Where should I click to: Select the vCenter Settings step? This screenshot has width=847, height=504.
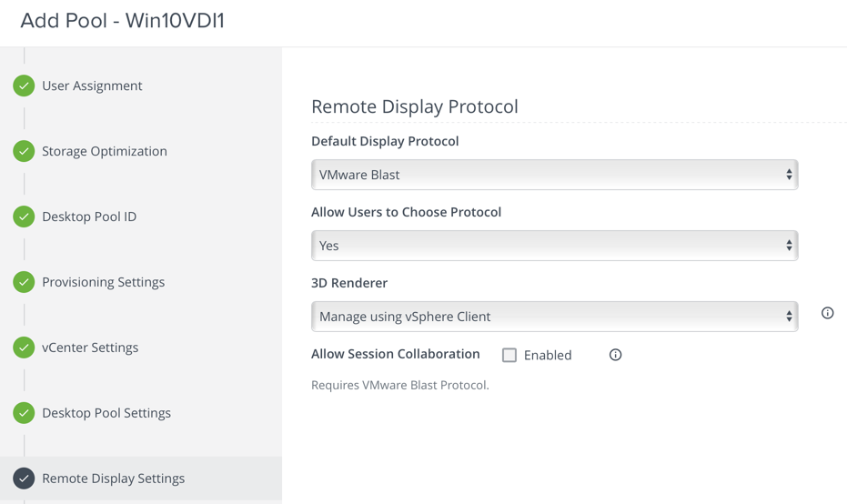tap(90, 348)
